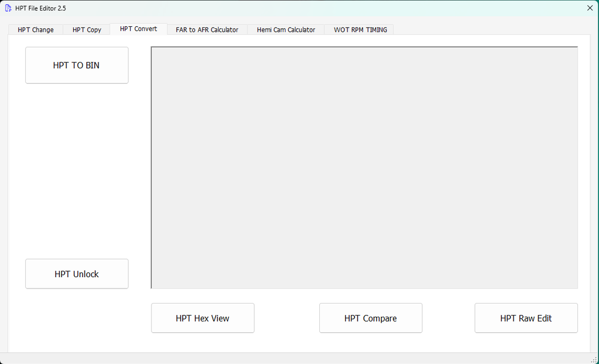Viewport: 599px width, 364px height.
Task: Click the HPT File Editor app icon
Action: tap(8, 8)
